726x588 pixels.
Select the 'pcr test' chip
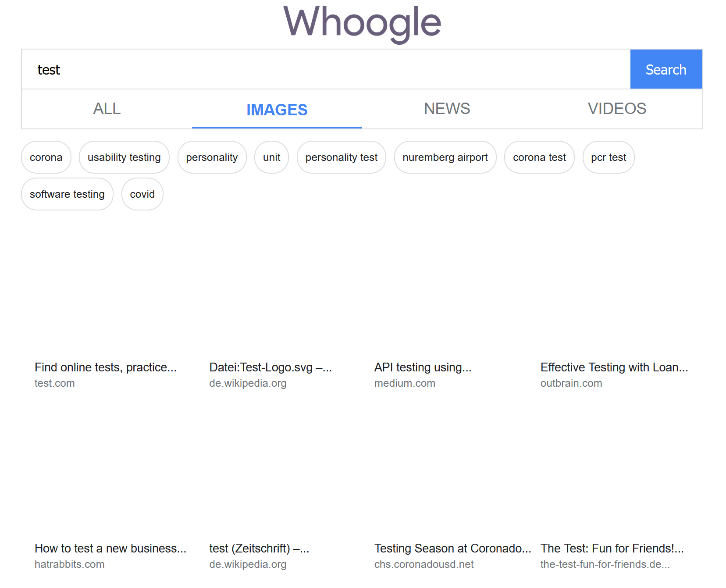609,157
